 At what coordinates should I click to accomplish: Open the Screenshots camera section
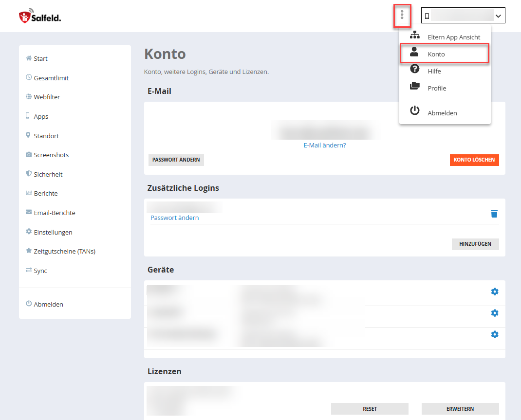(x=51, y=155)
